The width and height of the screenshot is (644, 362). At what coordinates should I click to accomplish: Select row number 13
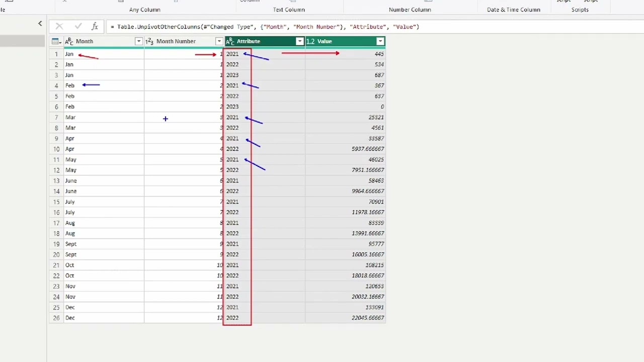(x=56, y=180)
